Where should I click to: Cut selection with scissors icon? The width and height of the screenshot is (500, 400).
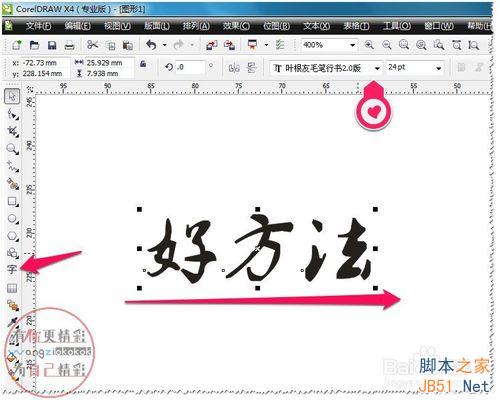click(x=92, y=45)
